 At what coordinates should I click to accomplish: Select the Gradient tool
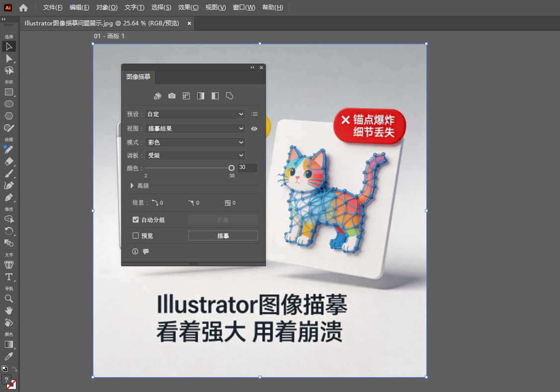tap(9, 344)
